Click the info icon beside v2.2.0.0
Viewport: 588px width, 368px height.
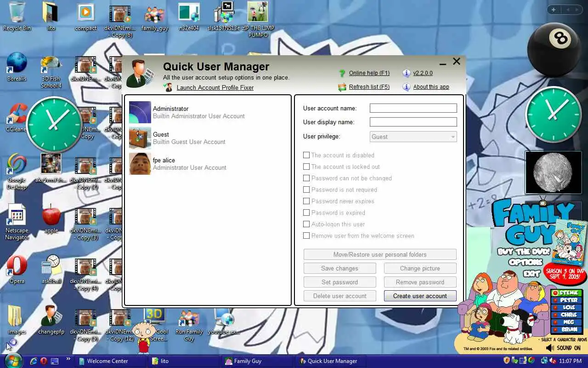pyautogui.click(x=406, y=73)
